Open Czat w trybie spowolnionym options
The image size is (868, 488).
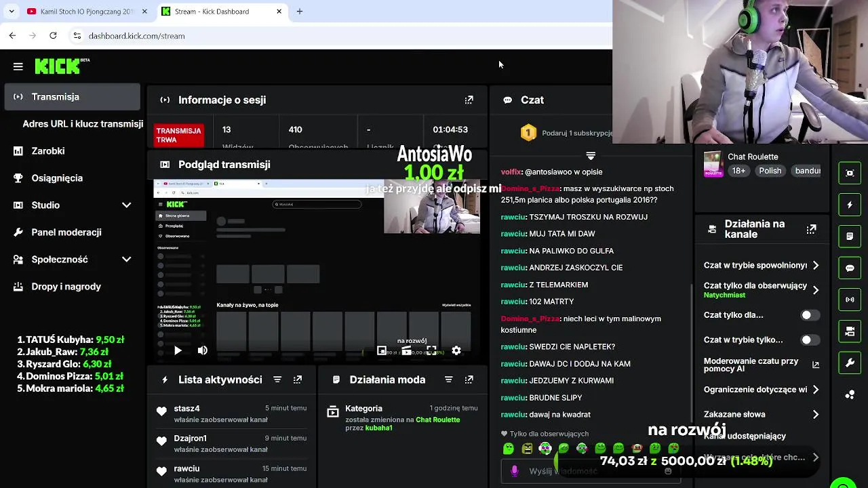pyautogui.click(x=762, y=265)
